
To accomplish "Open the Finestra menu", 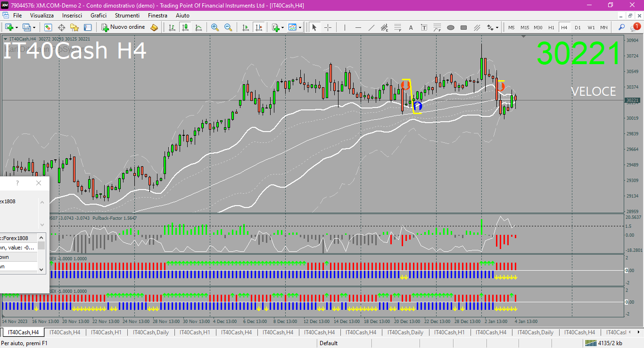I will pos(157,16).
